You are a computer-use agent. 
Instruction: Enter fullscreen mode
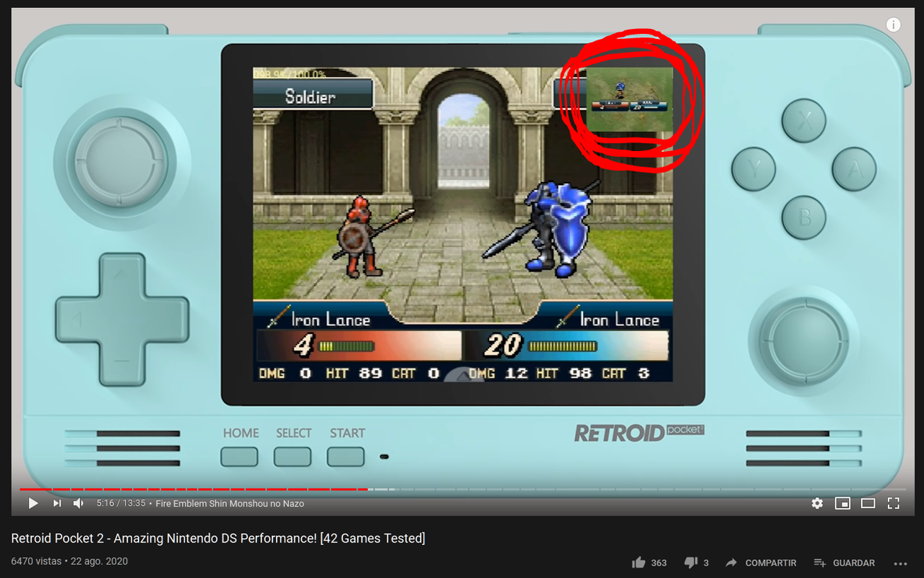pyautogui.click(x=894, y=504)
